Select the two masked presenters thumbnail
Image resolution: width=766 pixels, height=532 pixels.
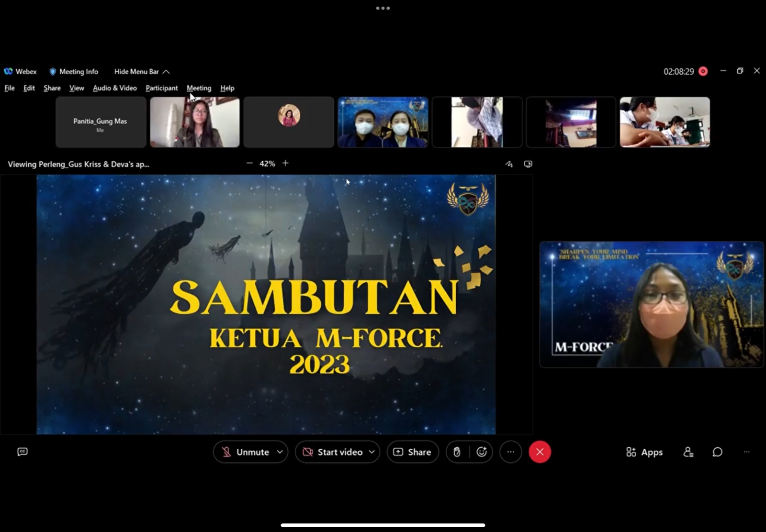[x=383, y=122]
